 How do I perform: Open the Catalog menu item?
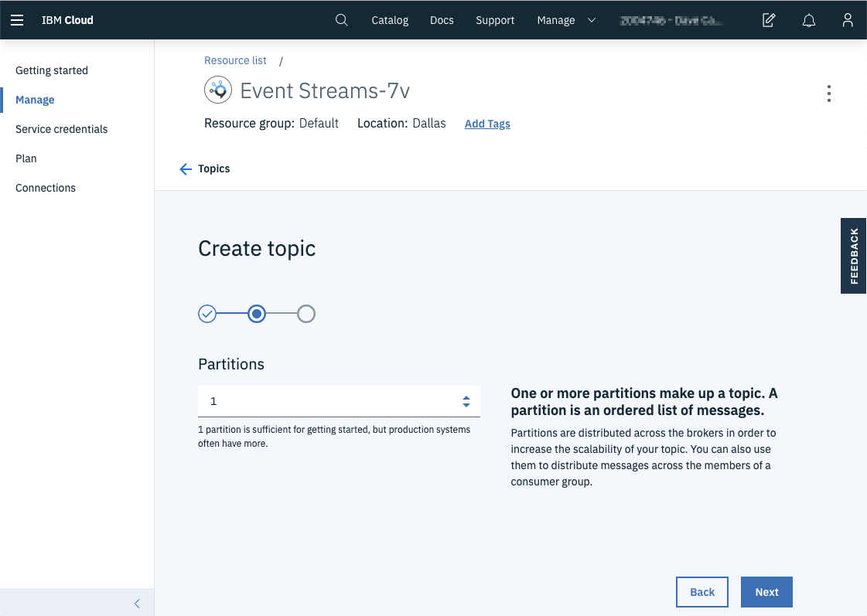pos(390,20)
